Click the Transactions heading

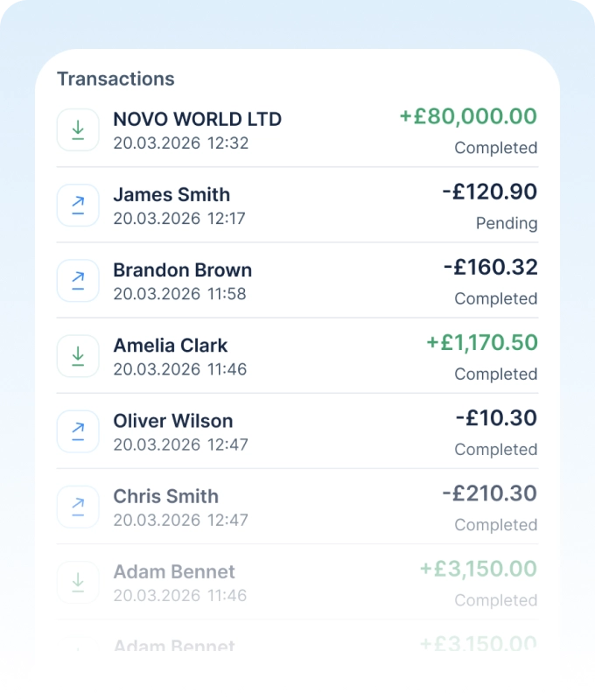[x=115, y=79]
